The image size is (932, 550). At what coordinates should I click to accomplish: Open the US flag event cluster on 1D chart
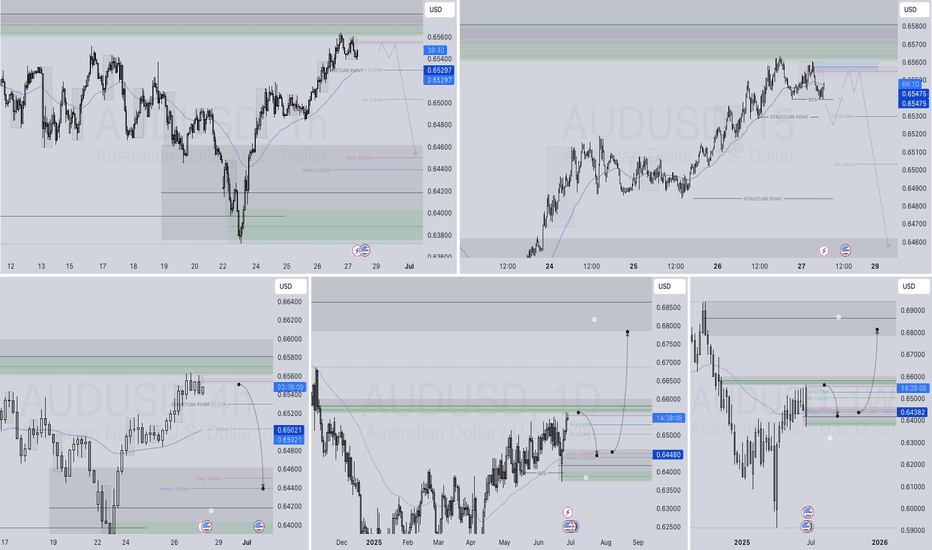tap(570, 526)
